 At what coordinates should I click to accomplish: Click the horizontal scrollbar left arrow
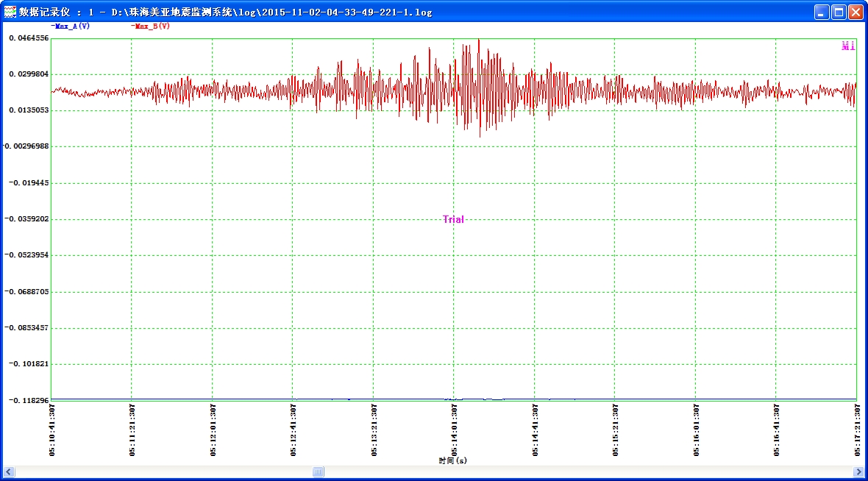(8, 471)
